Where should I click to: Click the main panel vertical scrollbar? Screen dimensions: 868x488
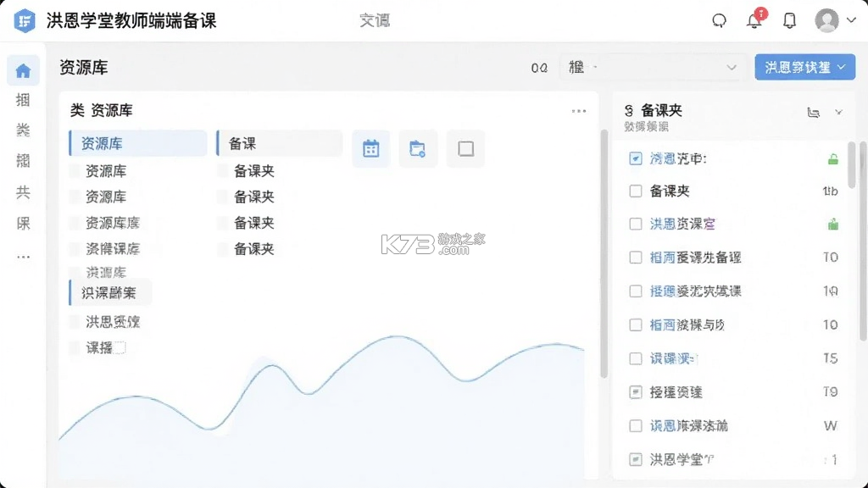click(x=604, y=254)
